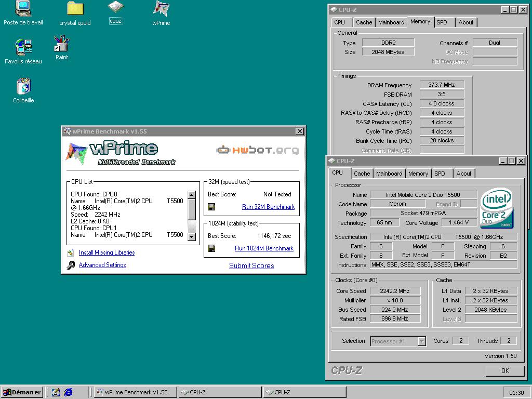Open the Démarrer start menu

(22, 392)
